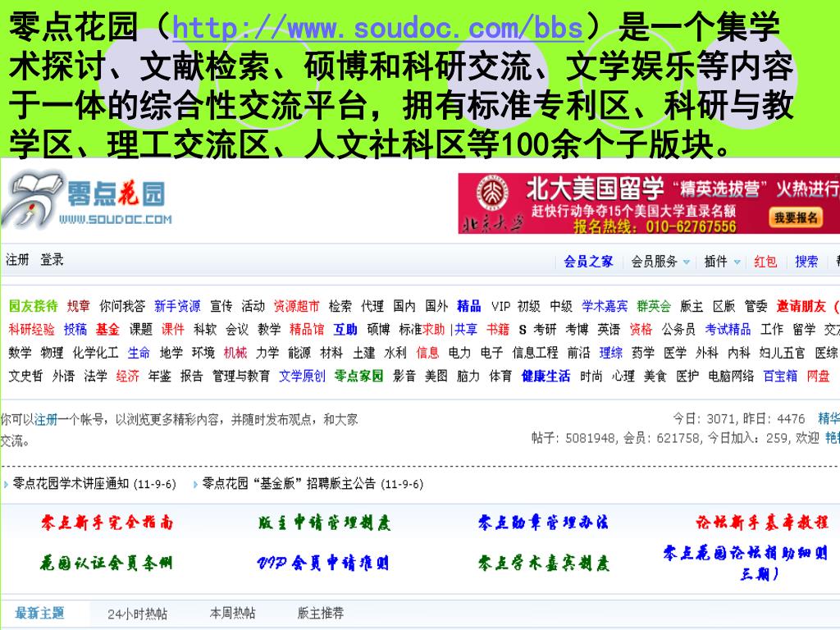Open the 零点学术嘉宾制度 link
840x630 pixels.
coord(543,563)
